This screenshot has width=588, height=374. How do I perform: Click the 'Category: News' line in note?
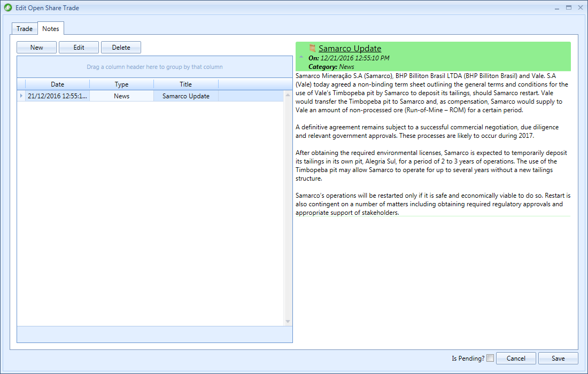tap(331, 67)
